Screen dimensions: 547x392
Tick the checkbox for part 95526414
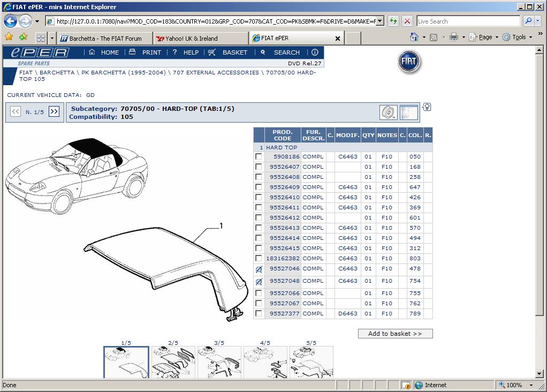[259, 238]
